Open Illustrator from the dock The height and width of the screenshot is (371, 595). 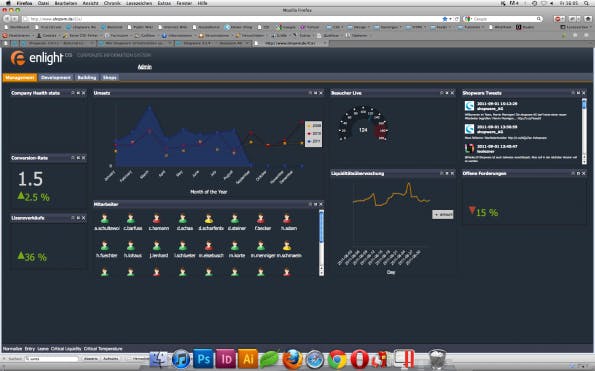[248, 358]
